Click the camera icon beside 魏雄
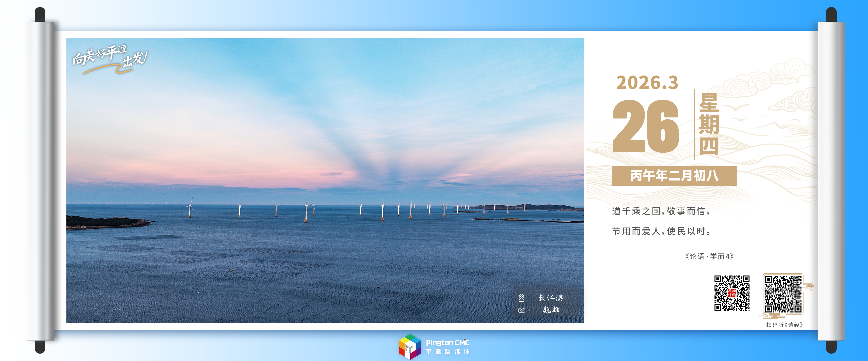Screen dimensions: 868x361 pos(521,310)
